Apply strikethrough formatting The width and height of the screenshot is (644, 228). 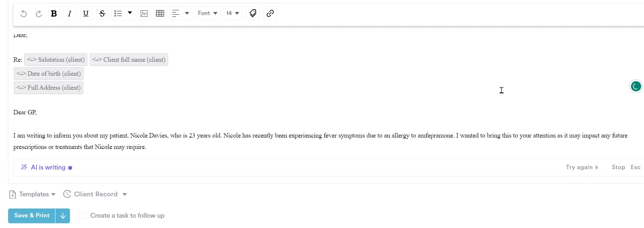pos(102,14)
